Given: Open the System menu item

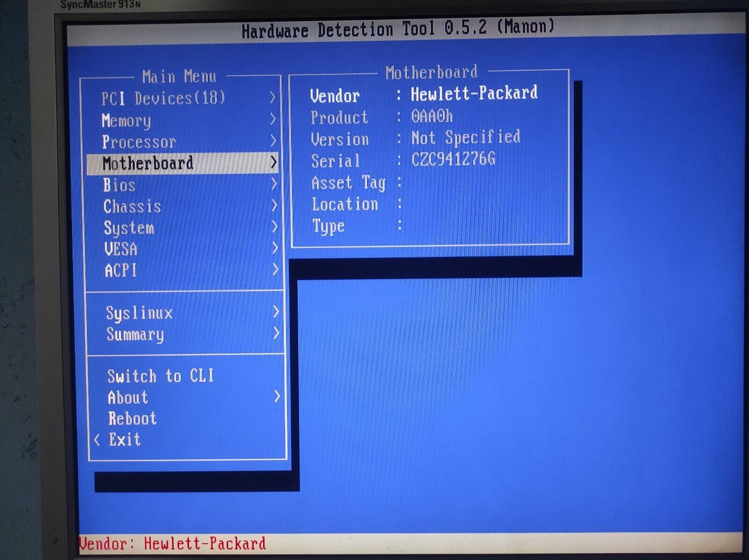Looking at the screenshot, I should pos(129,228).
